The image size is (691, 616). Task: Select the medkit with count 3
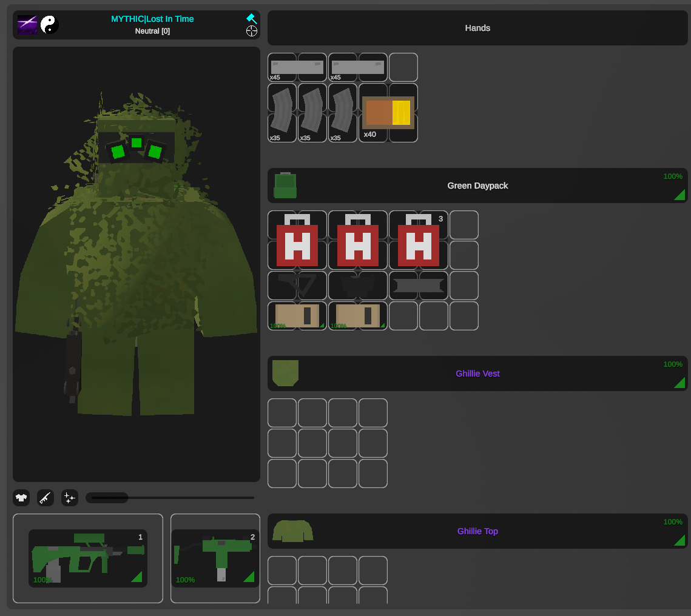click(x=419, y=240)
